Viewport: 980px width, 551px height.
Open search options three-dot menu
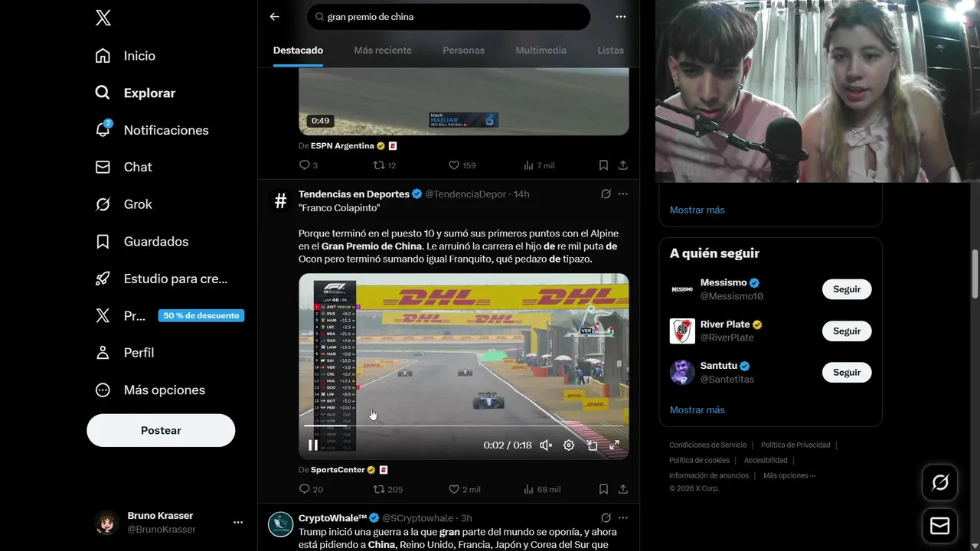[621, 16]
